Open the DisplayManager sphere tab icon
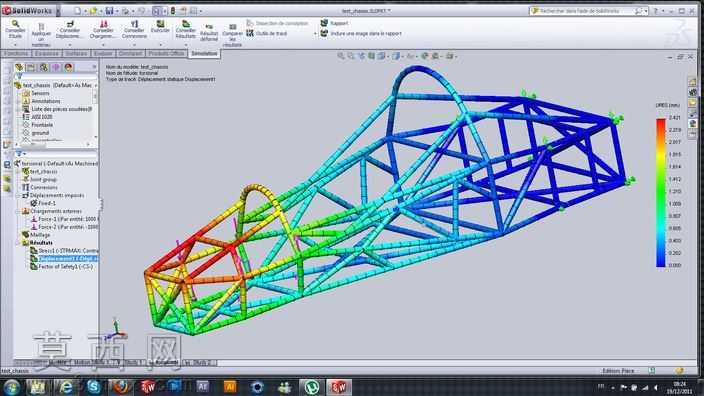Image resolution: width=704 pixels, height=396 pixels. click(68, 67)
